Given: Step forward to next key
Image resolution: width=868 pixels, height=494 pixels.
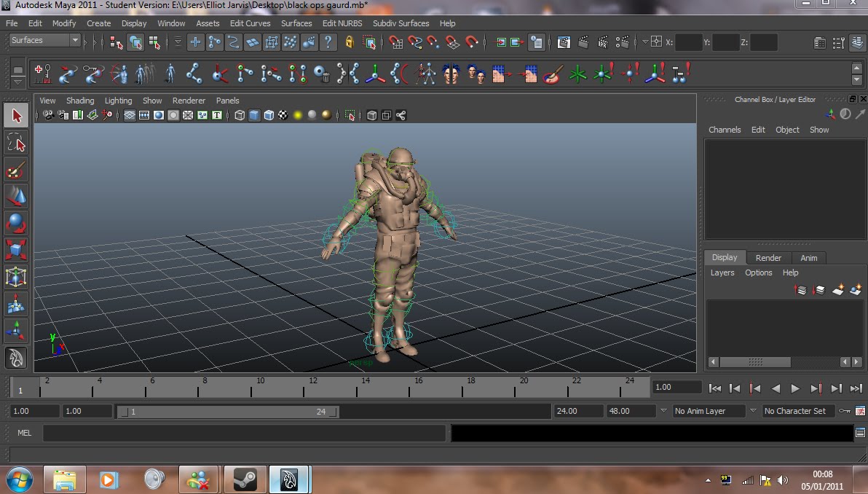Looking at the screenshot, I should [x=816, y=389].
